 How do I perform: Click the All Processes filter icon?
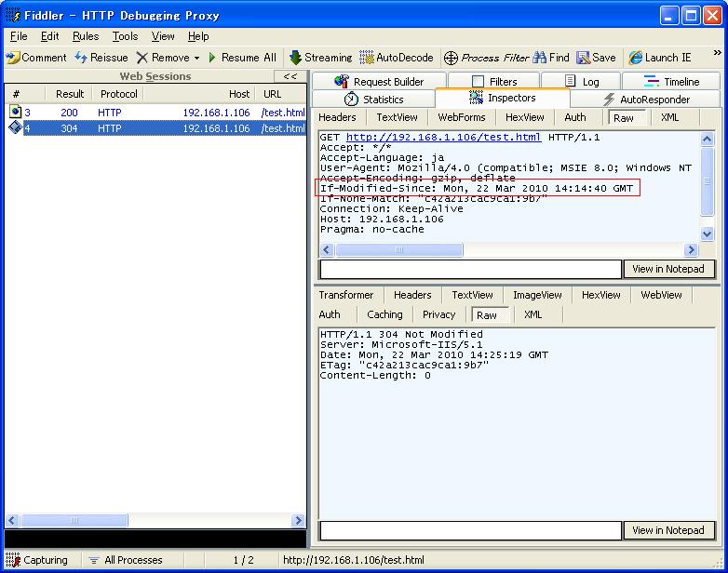pyautogui.click(x=94, y=560)
